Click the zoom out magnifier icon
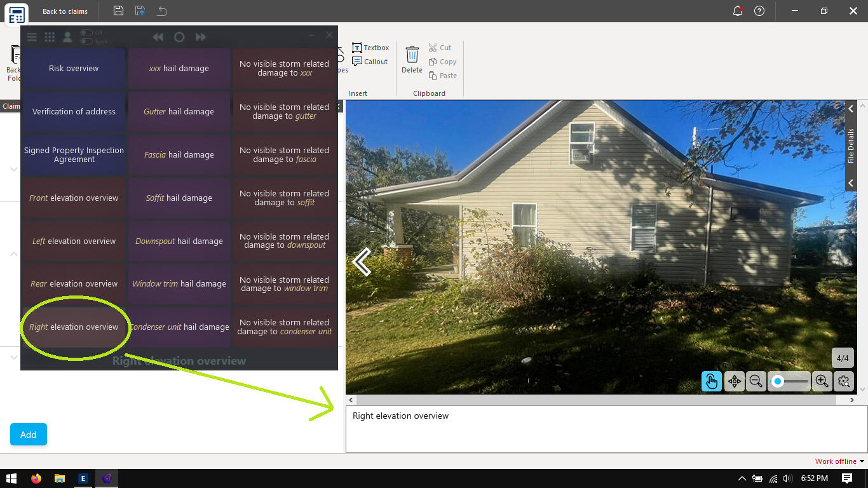This screenshot has height=488, width=868. pos(756,381)
